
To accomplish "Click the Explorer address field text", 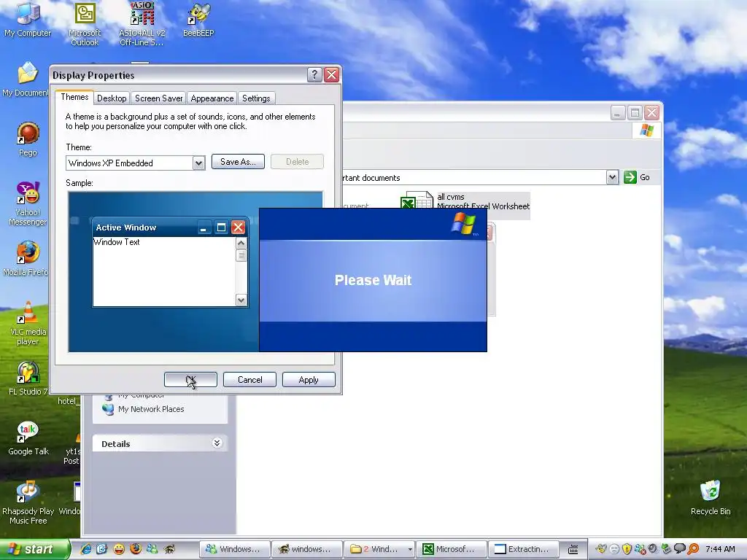I will pos(371,178).
